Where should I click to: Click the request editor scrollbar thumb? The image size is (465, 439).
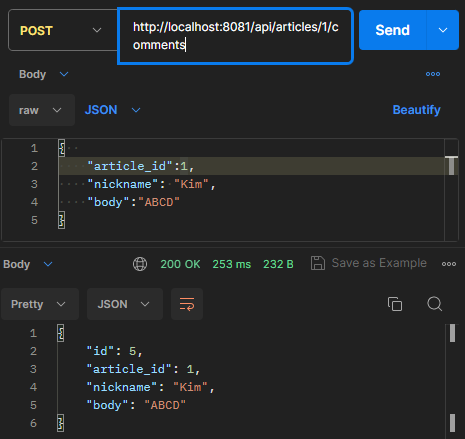point(451,165)
